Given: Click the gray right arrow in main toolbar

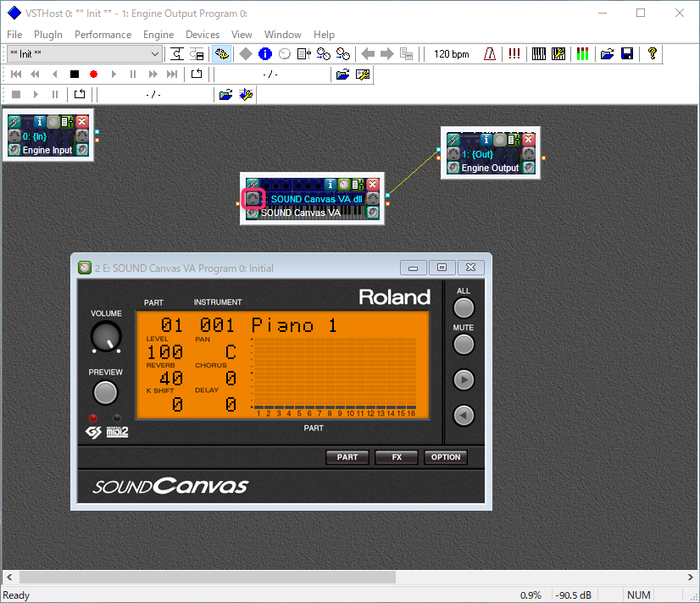Looking at the screenshot, I should point(387,54).
